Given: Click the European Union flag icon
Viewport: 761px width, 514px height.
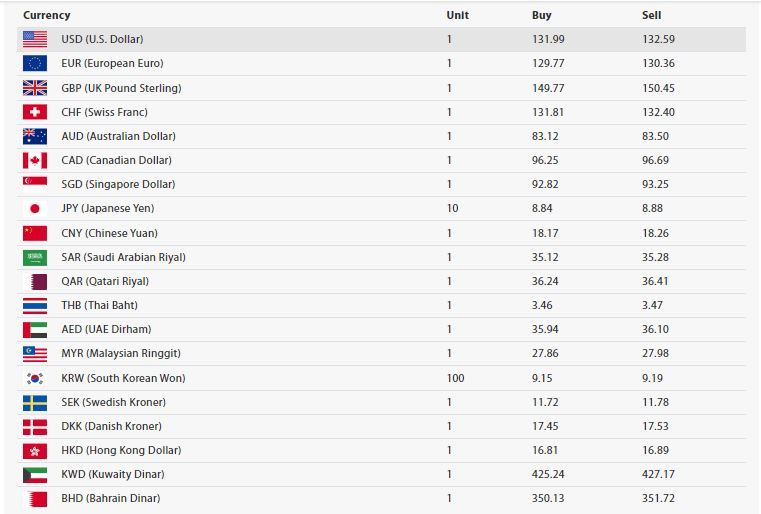Looking at the screenshot, I should coord(35,64).
